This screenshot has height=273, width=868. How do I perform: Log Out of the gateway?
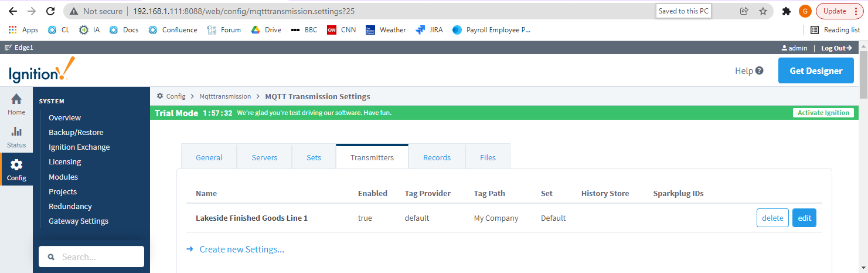tap(836, 48)
